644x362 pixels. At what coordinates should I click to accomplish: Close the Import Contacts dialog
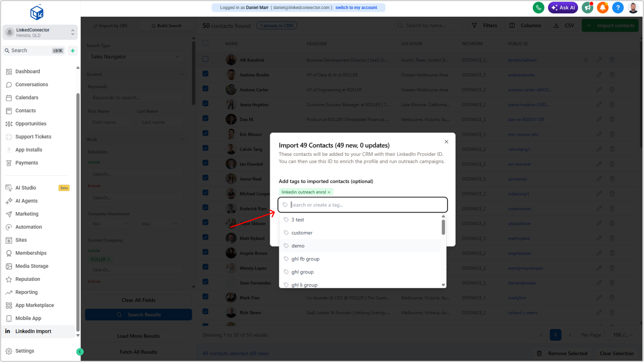[x=446, y=142]
